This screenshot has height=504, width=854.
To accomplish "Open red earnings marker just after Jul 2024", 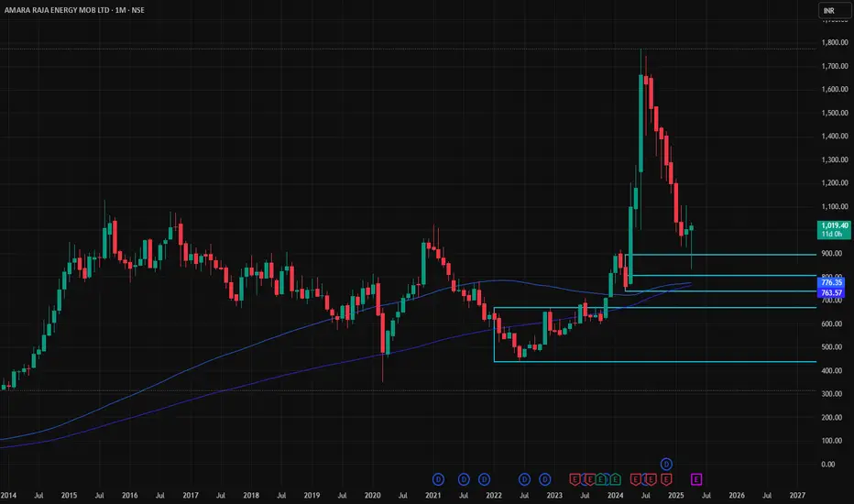I will coord(651,479).
